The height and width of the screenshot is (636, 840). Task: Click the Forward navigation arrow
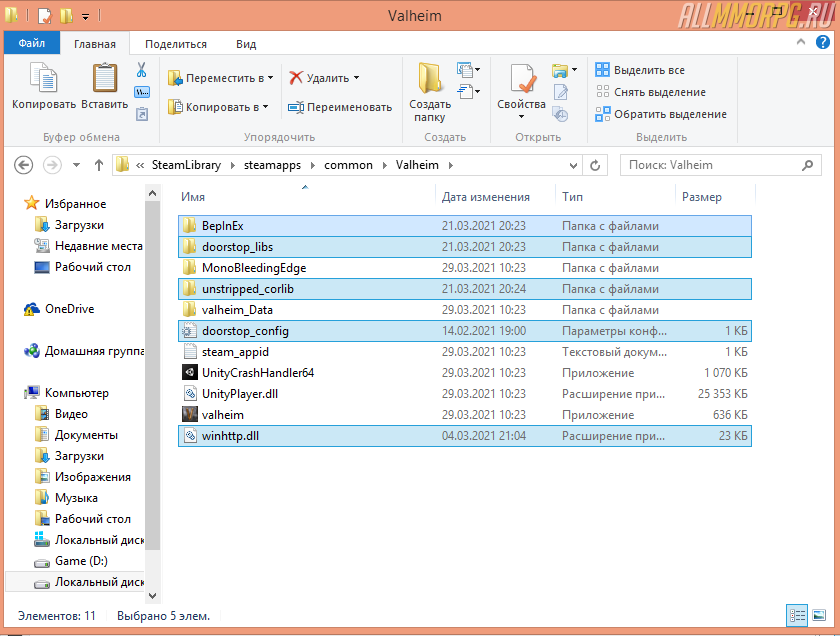click(52, 165)
